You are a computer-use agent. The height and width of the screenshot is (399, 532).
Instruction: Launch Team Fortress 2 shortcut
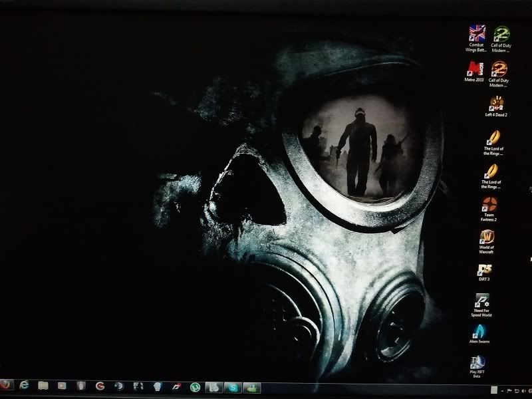point(489,209)
